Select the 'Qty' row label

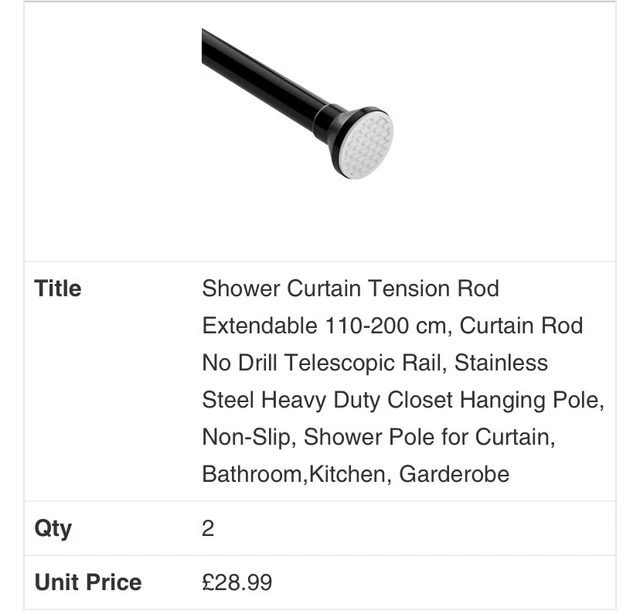pyautogui.click(x=53, y=529)
